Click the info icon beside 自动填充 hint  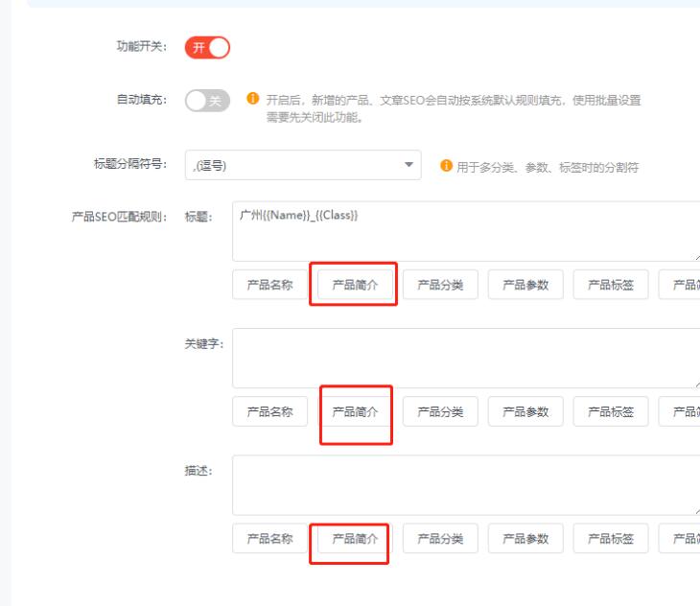pyautogui.click(x=252, y=100)
